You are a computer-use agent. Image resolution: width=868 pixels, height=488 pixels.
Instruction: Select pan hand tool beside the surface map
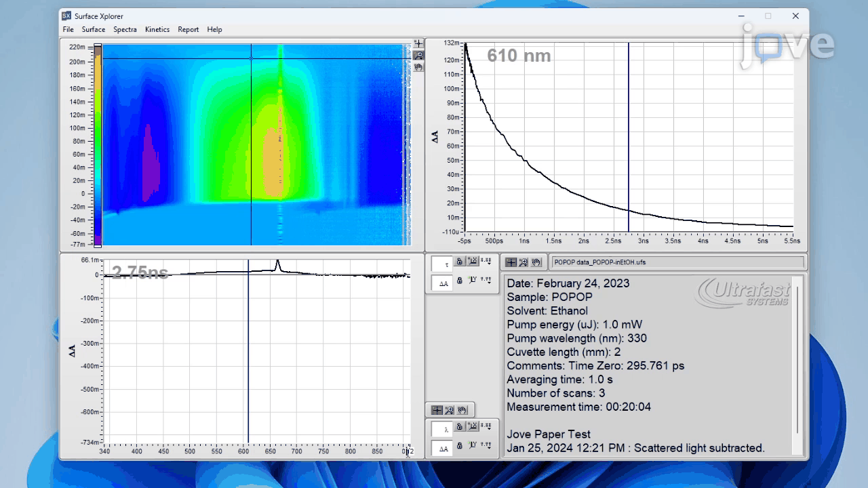[418, 67]
